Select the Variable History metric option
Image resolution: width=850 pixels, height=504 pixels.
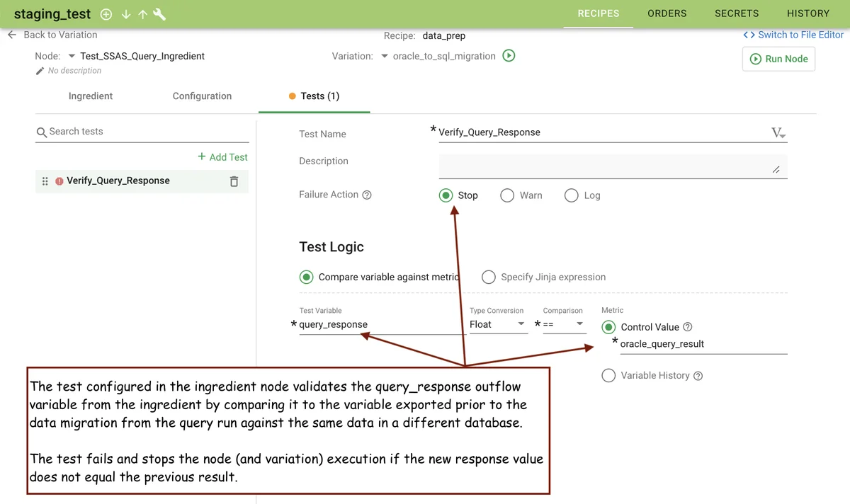click(x=608, y=375)
